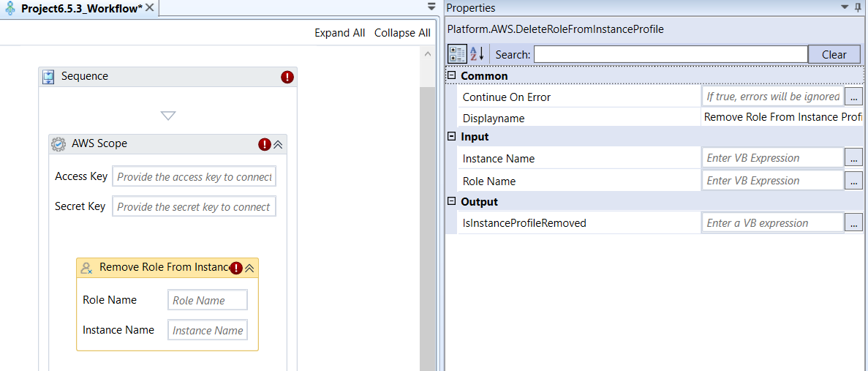The height and width of the screenshot is (371, 868).
Task: Focus the Properties search box
Action: click(671, 54)
